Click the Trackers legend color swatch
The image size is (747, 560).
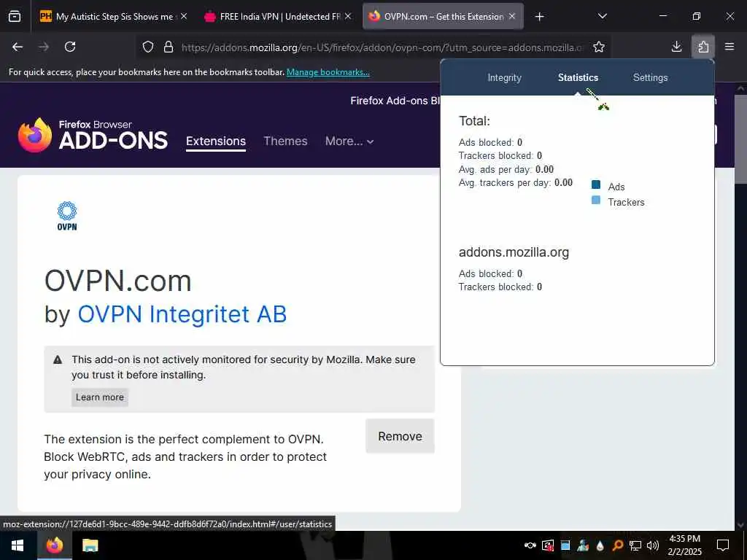pos(595,200)
